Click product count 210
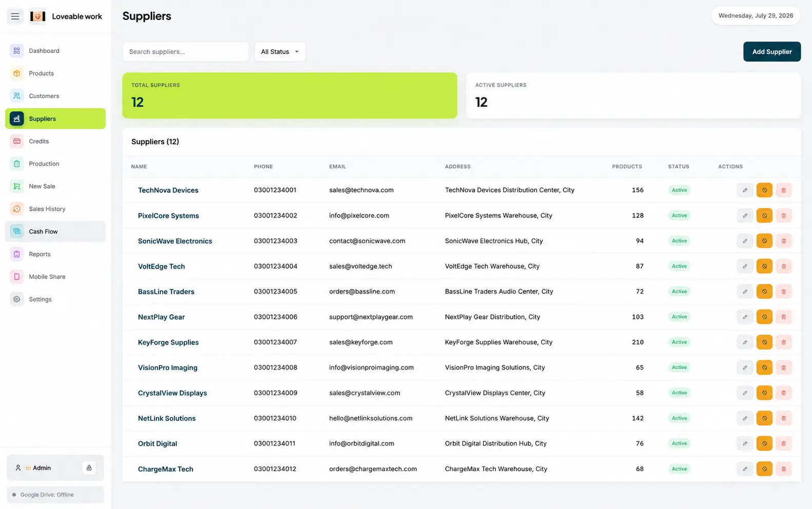812x509 pixels. (x=638, y=342)
